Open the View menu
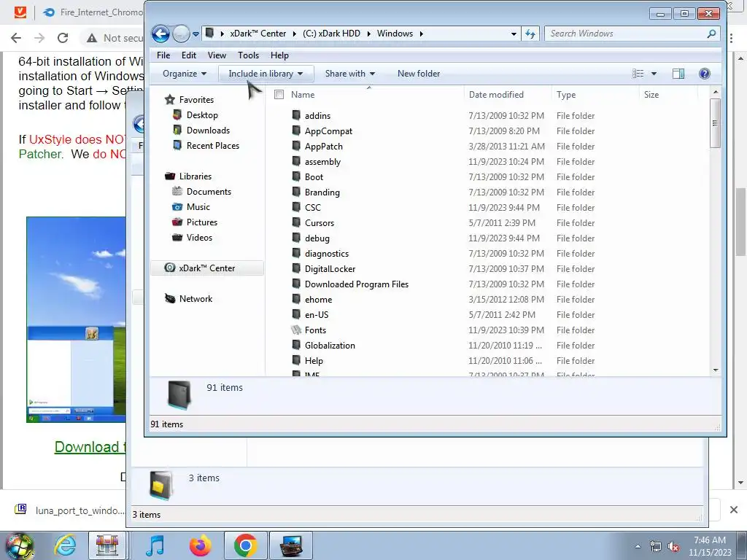Screen dimensions: 747x560 (217, 55)
